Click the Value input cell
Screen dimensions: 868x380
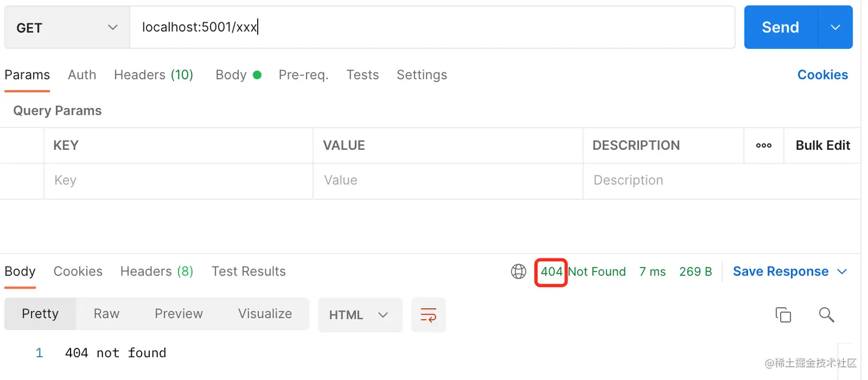pyautogui.click(x=448, y=181)
